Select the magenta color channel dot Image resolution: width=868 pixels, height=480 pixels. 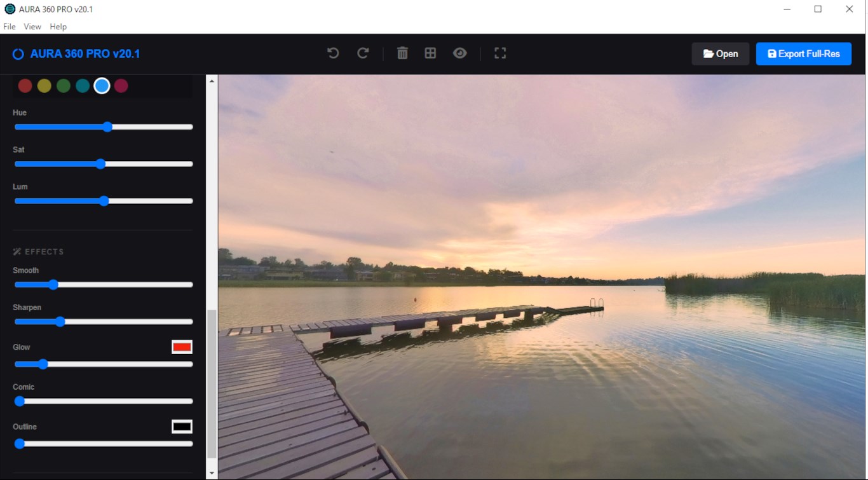[x=121, y=86]
